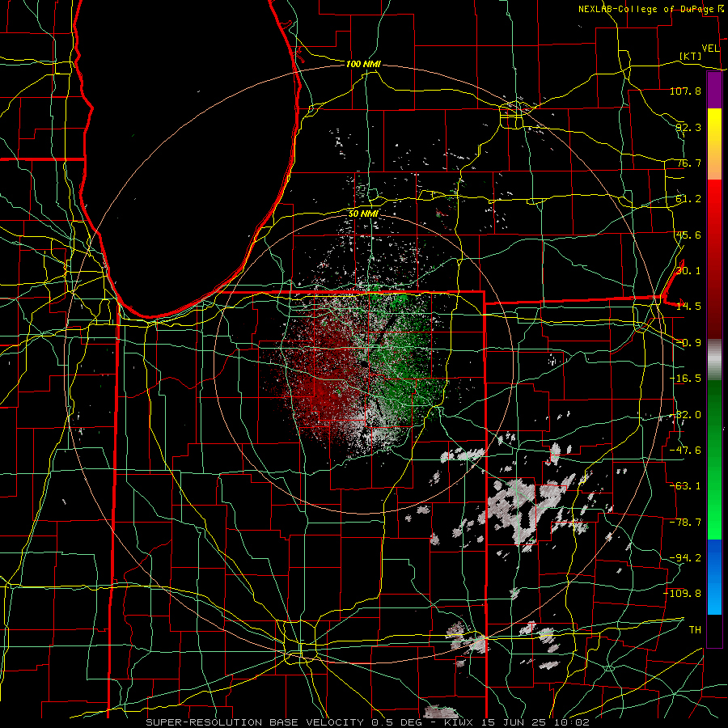728x728 pixels.
Task: Select the 30.1 legend value
Action: click(688, 271)
